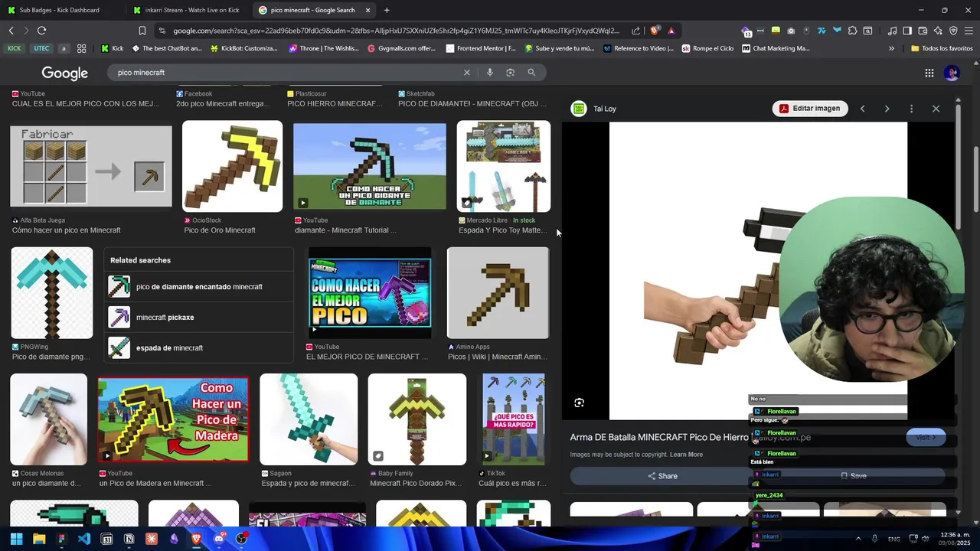The height and width of the screenshot is (551, 980).
Task: Switch to the Sub Badges - Kick Dashboard tab
Action: pos(60,10)
